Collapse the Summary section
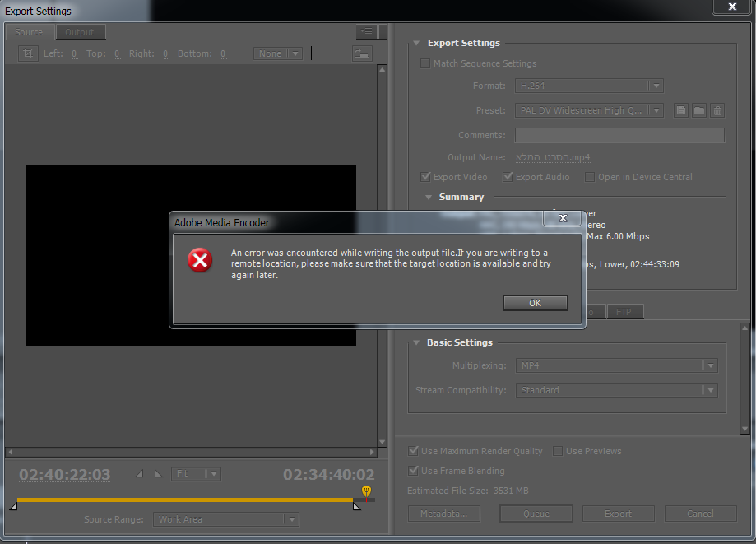This screenshot has height=544, width=756. click(x=428, y=198)
